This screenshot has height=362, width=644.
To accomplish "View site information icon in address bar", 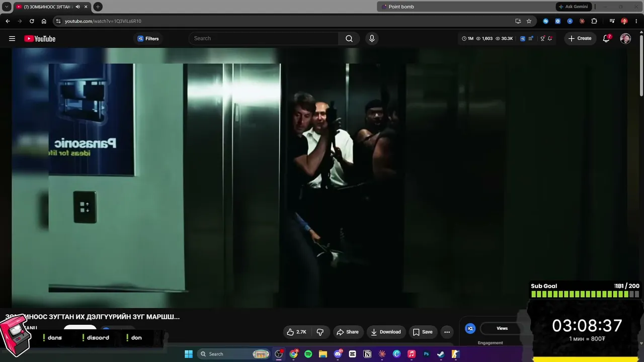I will 58,21.
